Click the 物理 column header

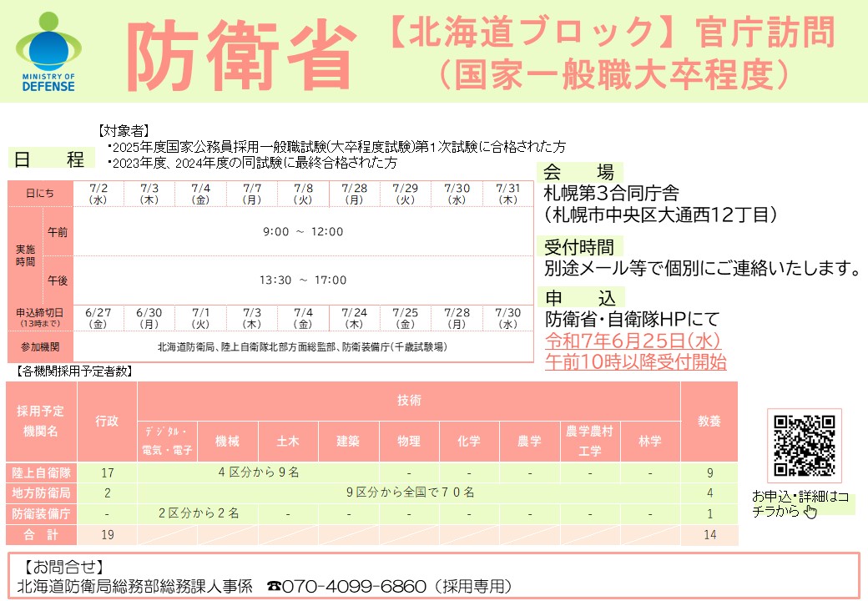point(409,441)
